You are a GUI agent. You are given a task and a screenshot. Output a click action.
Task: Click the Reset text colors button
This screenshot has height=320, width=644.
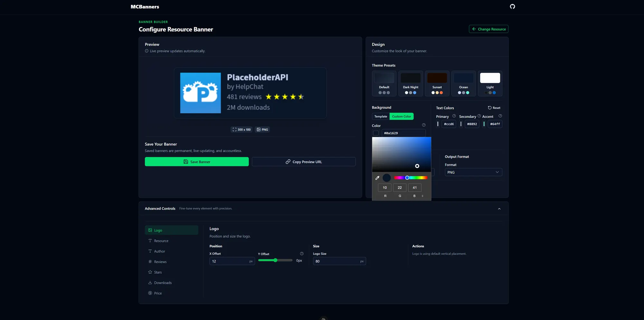pos(494,108)
